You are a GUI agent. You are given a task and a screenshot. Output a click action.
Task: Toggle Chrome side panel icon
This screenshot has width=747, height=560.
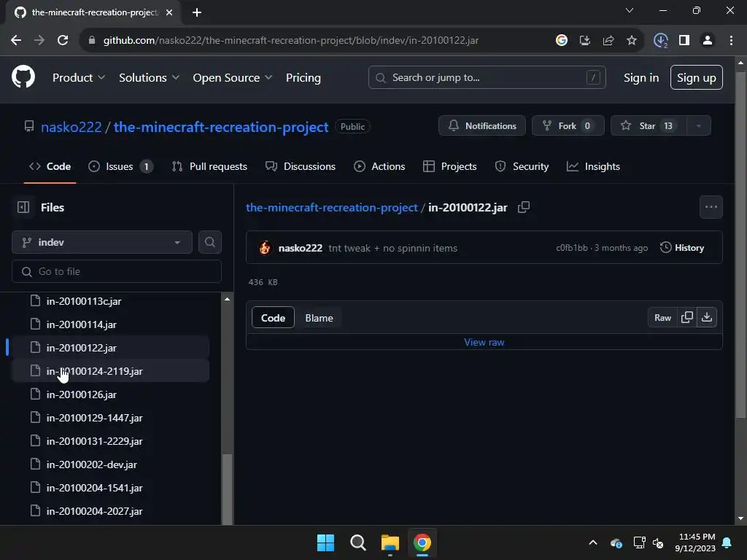[684, 41]
